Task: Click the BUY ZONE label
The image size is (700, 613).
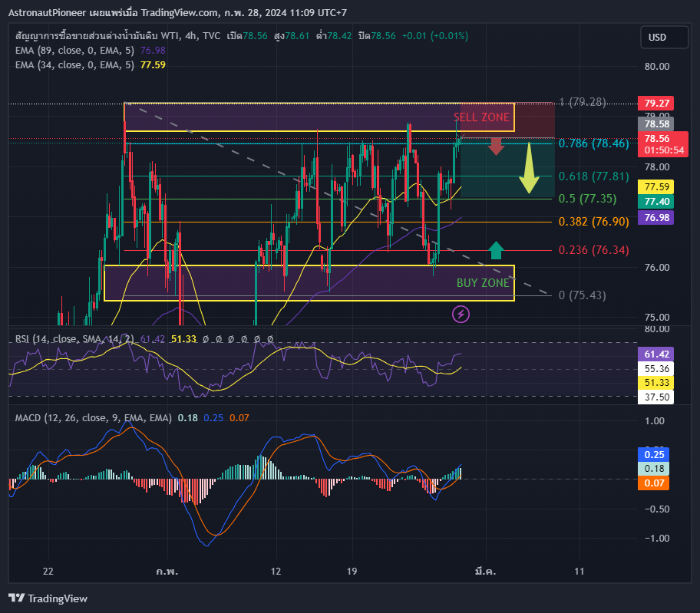Action: click(x=483, y=283)
